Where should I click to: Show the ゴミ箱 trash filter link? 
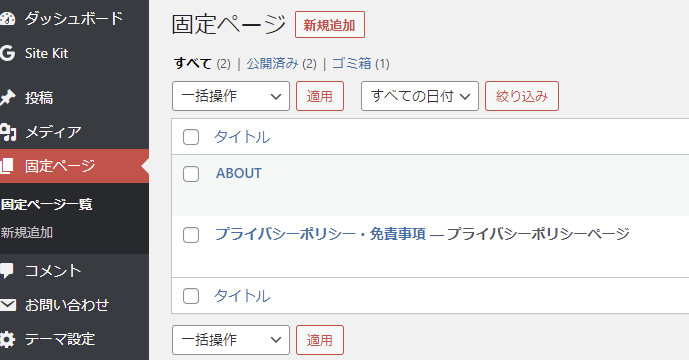point(352,63)
